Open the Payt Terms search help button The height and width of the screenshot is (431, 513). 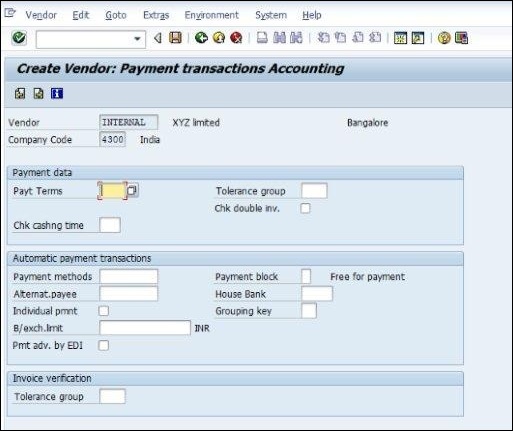pos(132,190)
